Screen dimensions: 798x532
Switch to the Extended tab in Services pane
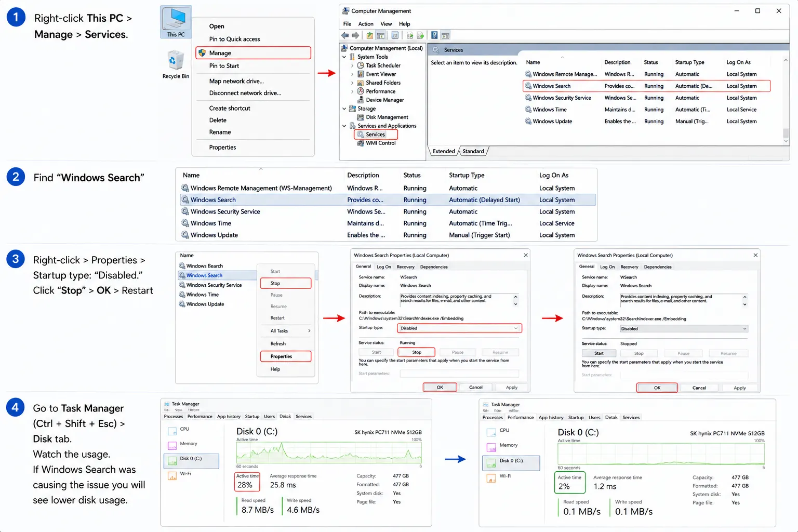coord(444,152)
